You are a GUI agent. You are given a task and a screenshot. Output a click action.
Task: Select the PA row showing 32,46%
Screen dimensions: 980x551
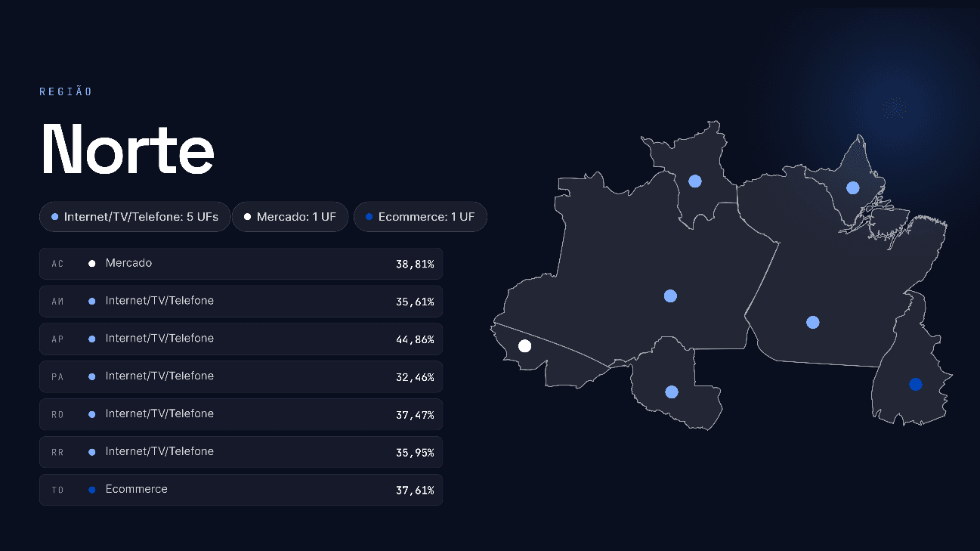click(x=241, y=376)
